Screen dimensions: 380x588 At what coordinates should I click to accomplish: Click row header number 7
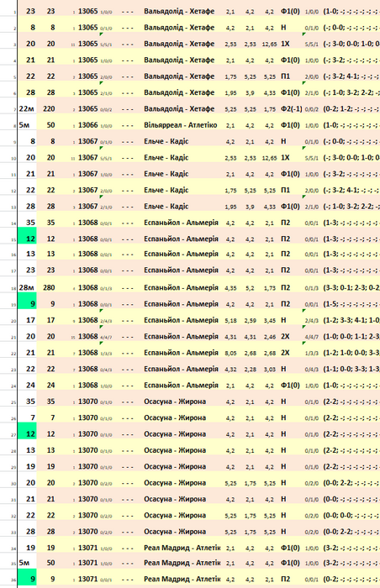click(x=14, y=110)
